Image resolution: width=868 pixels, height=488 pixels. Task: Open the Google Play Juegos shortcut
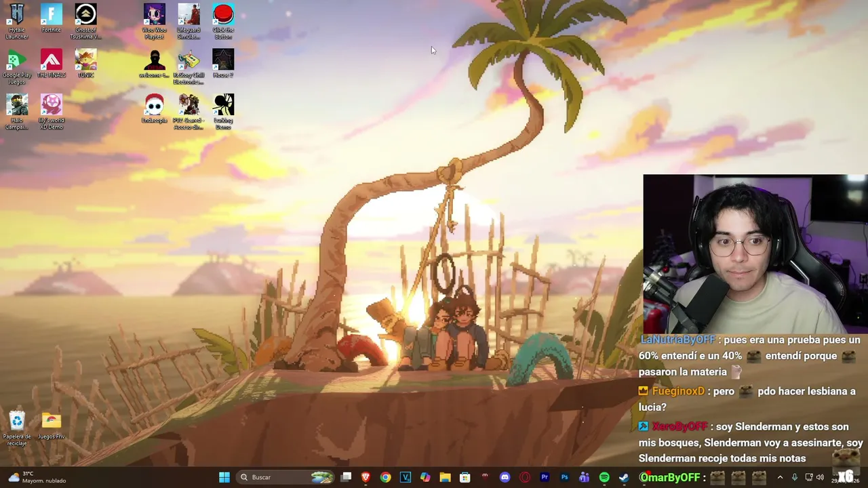17,66
